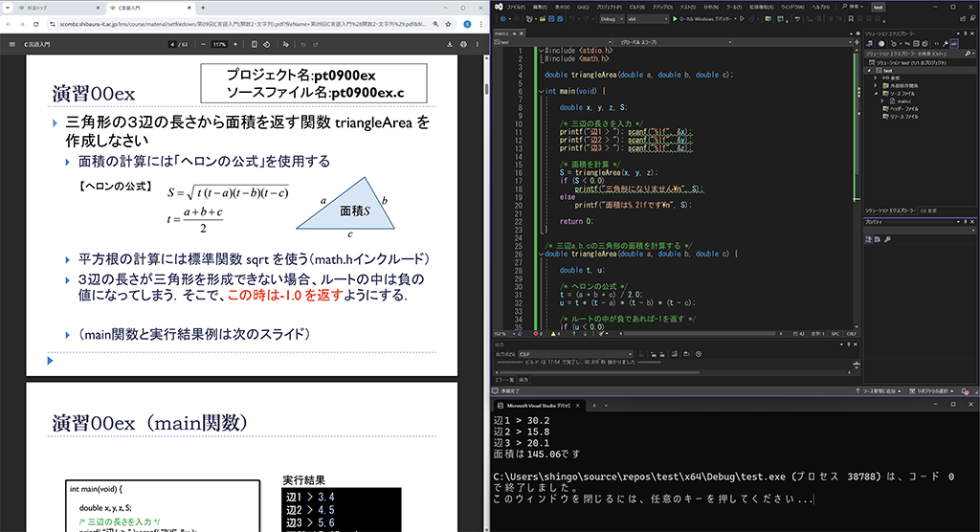
Task: Click リポジトリの選択 in status bar
Action: pos(931,391)
